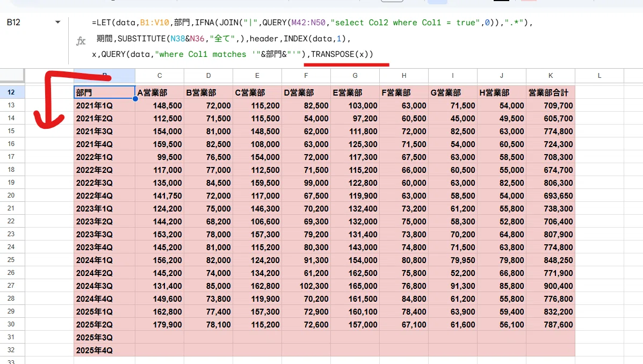Click the 2022年3Q row label

tap(105, 183)
